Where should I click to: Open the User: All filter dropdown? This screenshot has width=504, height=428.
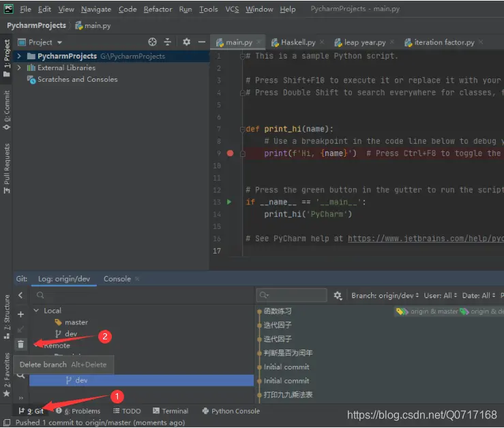click(x=440, y=296)
